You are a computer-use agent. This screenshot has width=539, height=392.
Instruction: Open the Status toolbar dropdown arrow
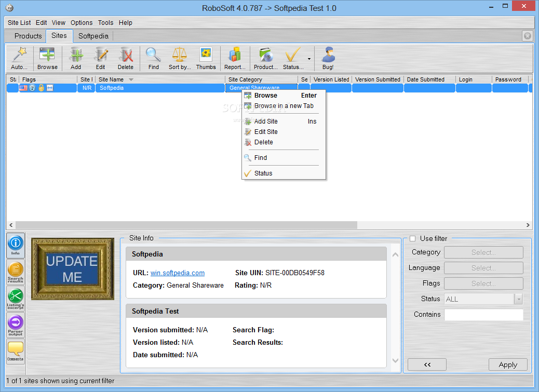click(309, 59)
